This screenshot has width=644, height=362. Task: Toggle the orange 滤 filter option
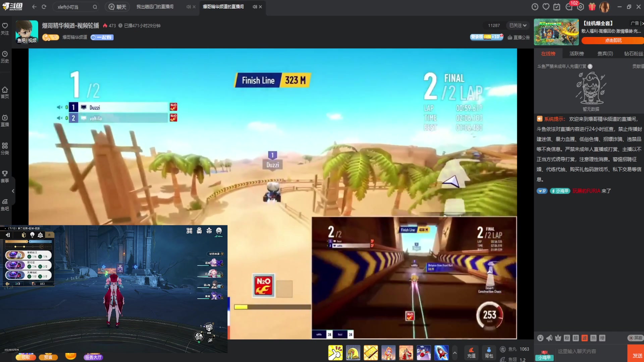[585, 338]
